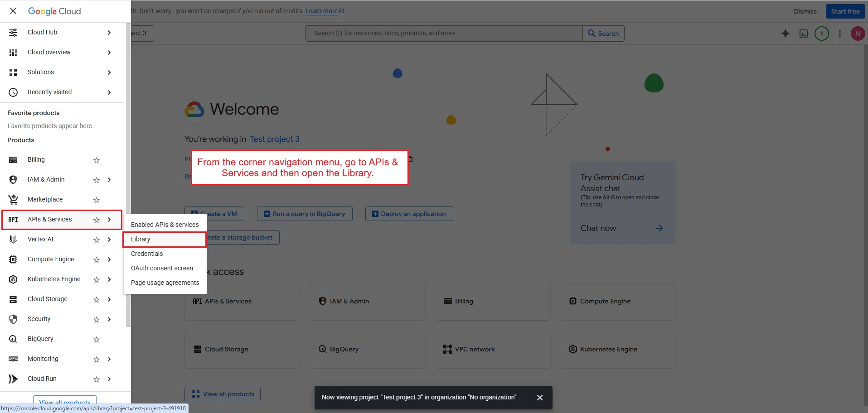Click the Security shield icon
The width and height of the screenshot is (868, 413).
coord(13,319)
